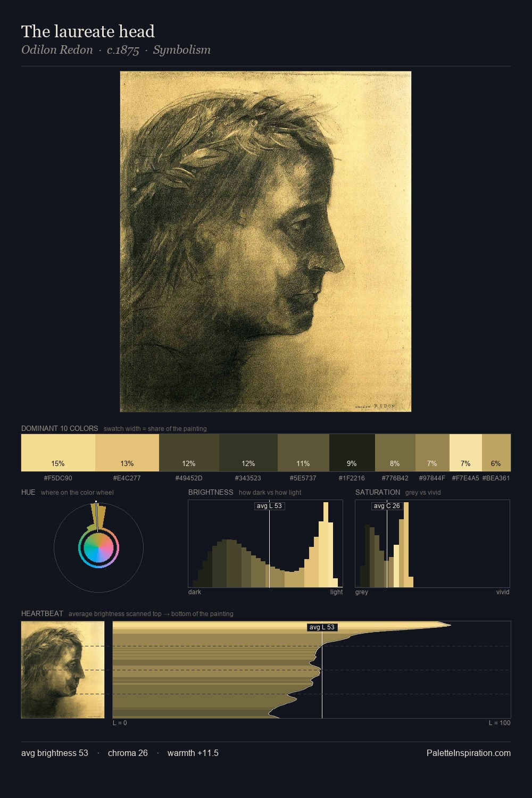
Task: Click the hex code '#97844F'
Action: 433,478
